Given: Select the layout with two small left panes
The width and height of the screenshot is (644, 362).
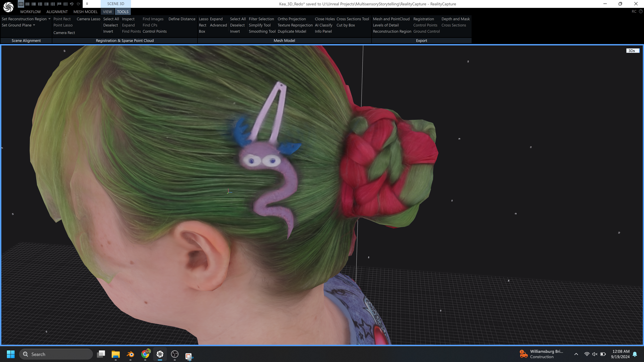Looking at the screenshot, I should tap(46, 4).
